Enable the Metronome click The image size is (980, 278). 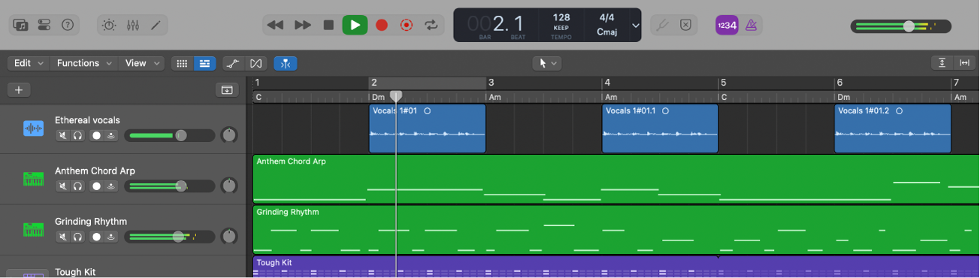coord(751,25)
